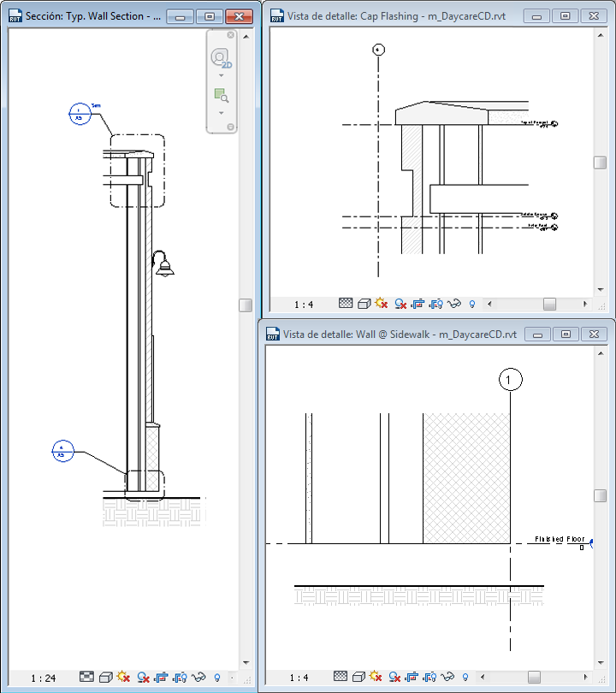
Task: Open Visual Style in the Sección window
Action: [105, 677]
